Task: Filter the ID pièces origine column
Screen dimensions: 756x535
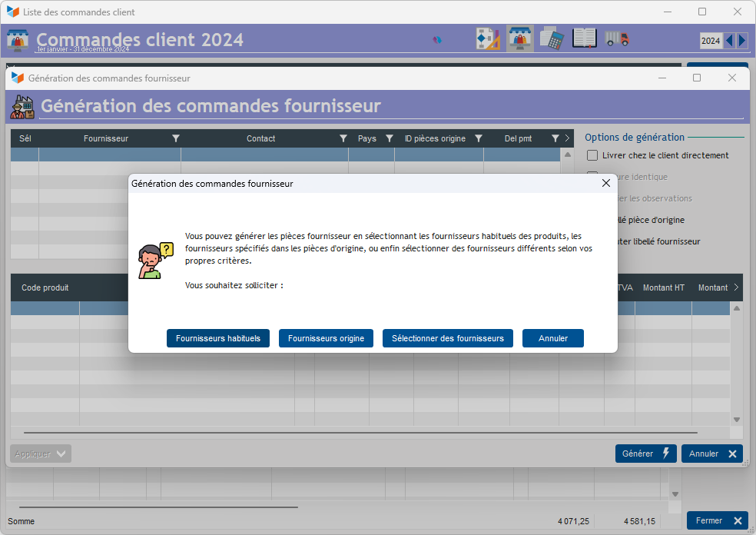Action: tap(479, 138)
